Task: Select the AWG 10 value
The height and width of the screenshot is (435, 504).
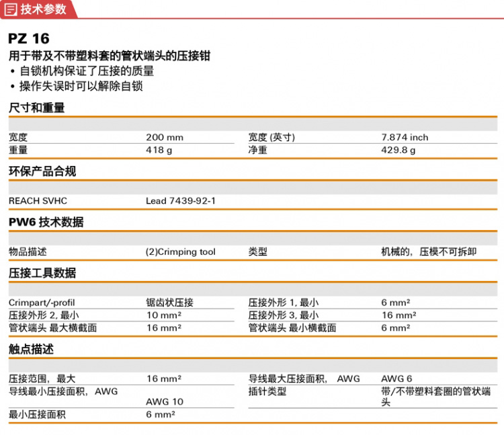Action: [165, 401]
